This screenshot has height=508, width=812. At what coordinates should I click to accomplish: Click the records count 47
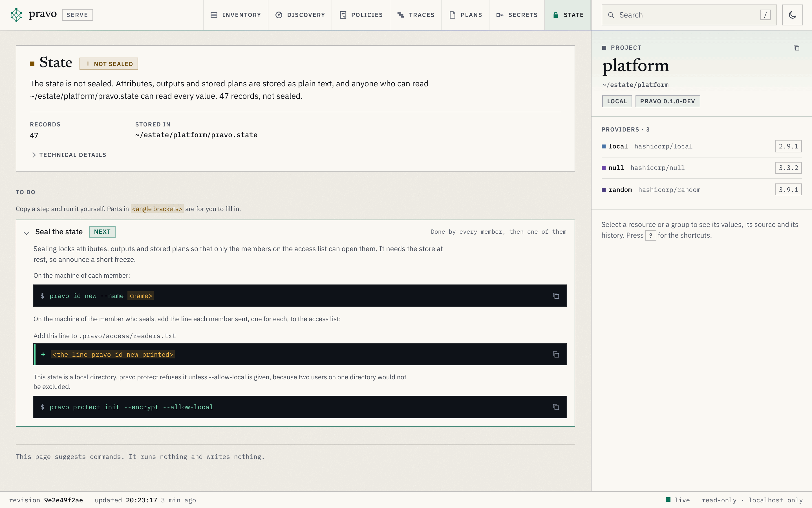[x=34, y=135]
